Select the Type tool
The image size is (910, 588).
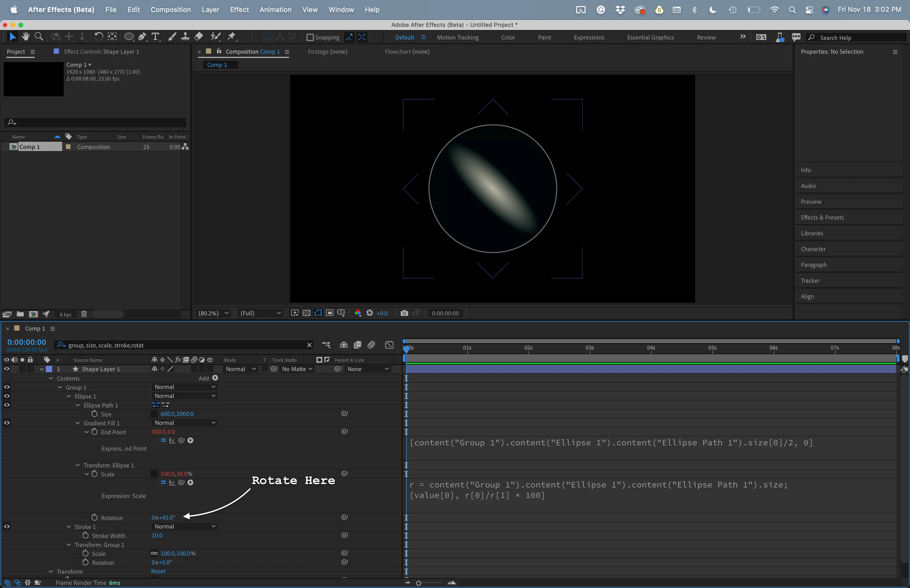155,37
